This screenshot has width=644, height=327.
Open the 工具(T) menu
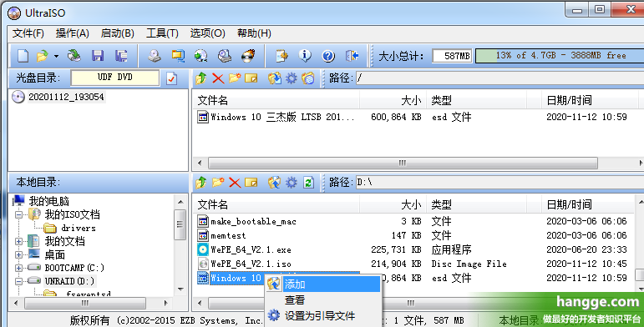click(162, 33)
